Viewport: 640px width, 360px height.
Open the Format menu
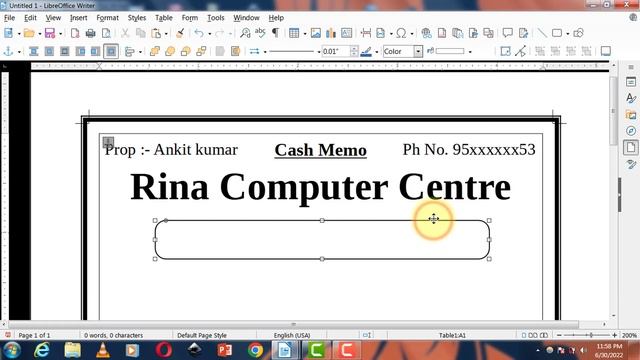[107, 18]
